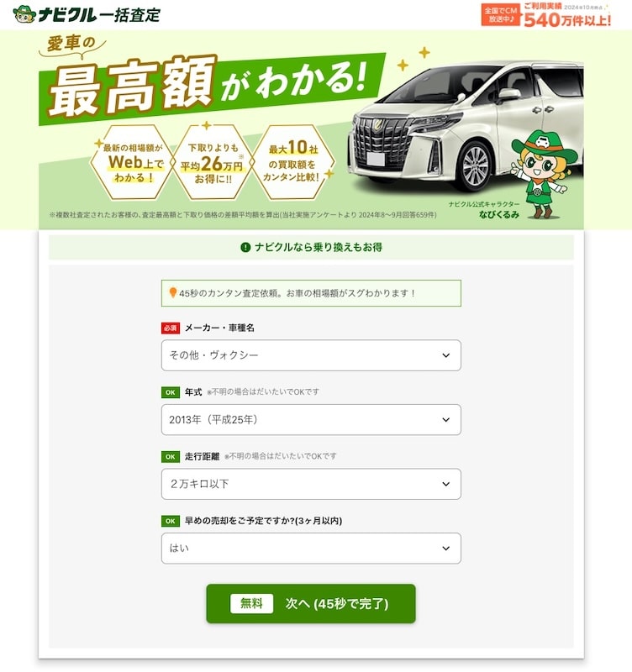The image size is (632, 672).
Task: Open the 年式 year dropdown
Action: (x=311, y=419)
